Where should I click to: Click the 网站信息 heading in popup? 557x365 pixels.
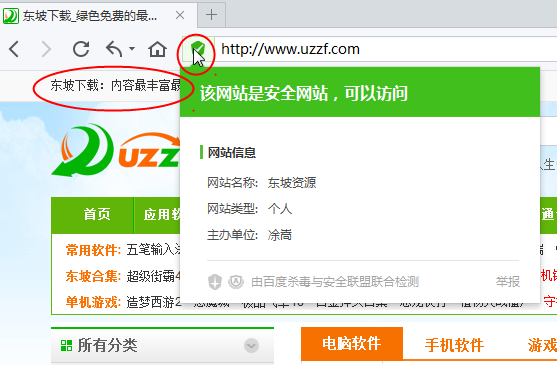(232, 153)
